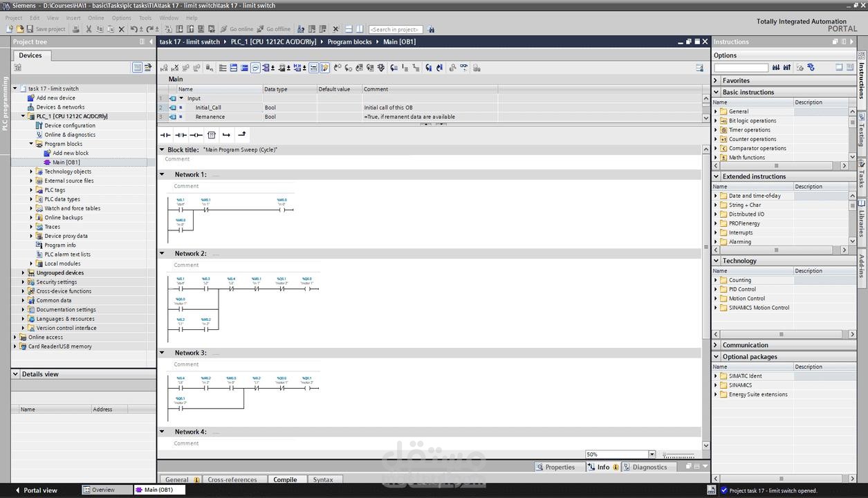Expand the PLC tags folder
The height and width of the screenshot is (498, 868).
(x=32, y=190)
